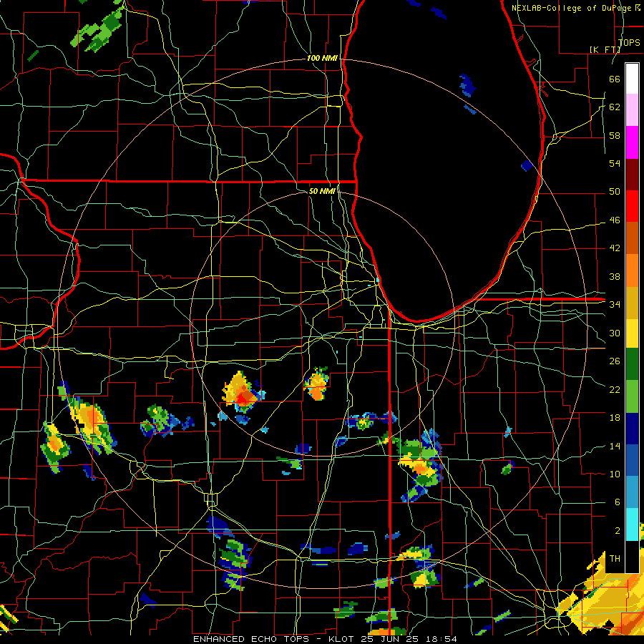
Task: Click legend value 58
Action: click(x=615, y=135)
